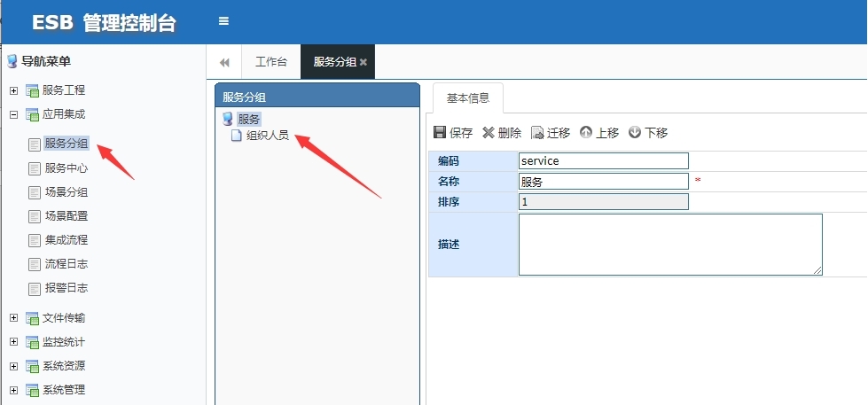Click the 保存 save button
The image size is (868, 405).
453,133
